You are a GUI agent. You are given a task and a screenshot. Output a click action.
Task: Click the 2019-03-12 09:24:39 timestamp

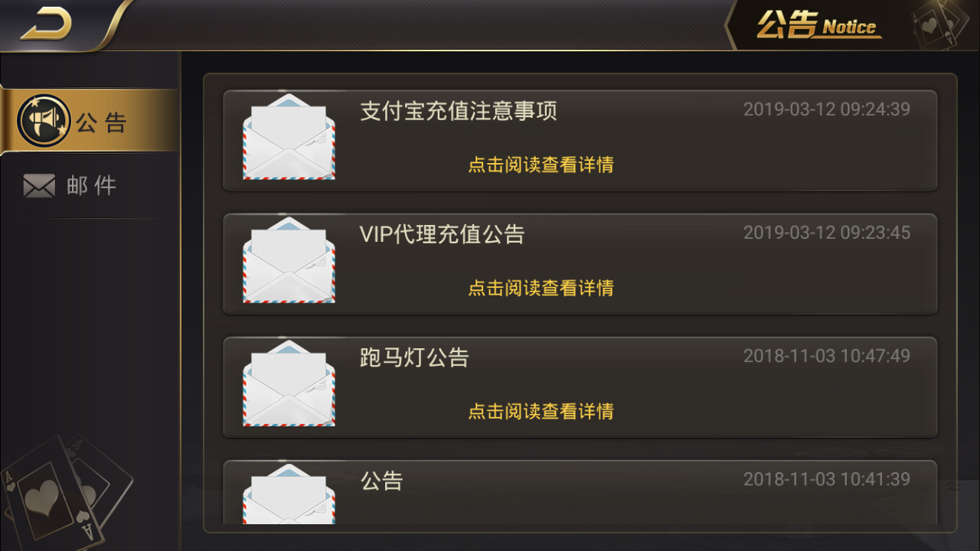tap(827, 109)
